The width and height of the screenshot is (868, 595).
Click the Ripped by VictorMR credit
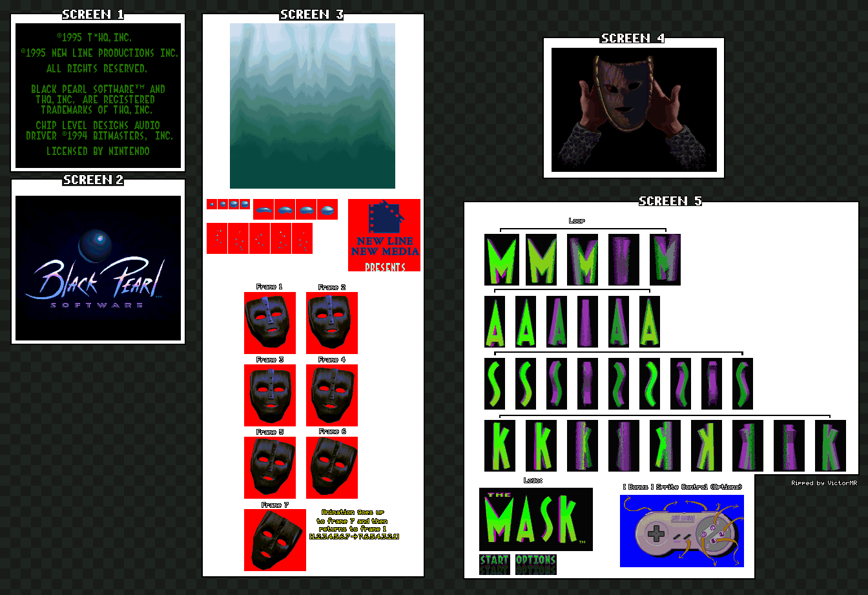pos(824,483)
